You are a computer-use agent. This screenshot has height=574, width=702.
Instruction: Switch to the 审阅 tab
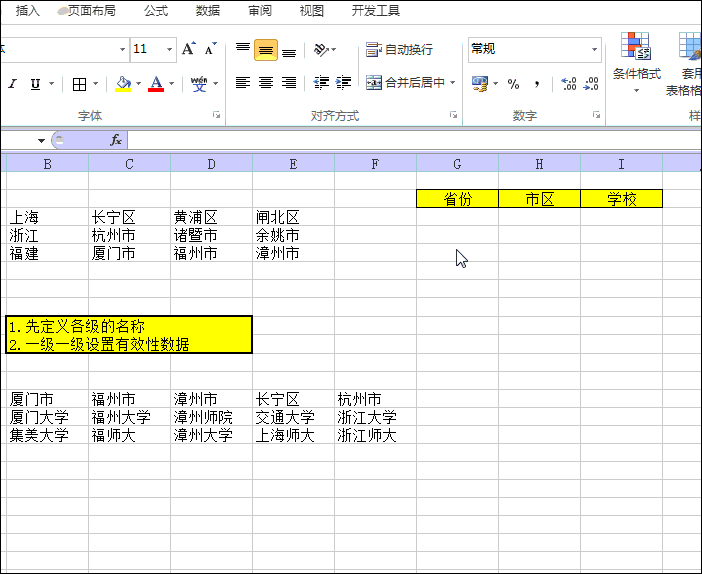260,10
